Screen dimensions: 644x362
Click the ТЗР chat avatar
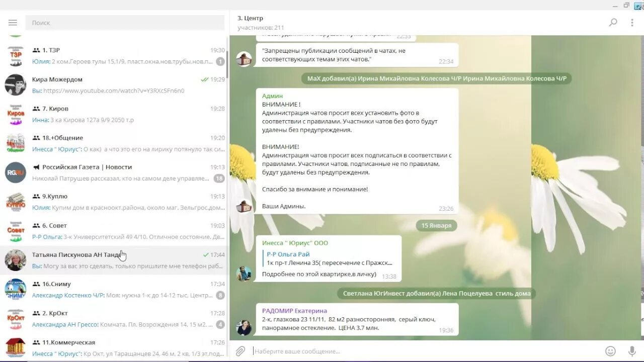click(16, 56)
